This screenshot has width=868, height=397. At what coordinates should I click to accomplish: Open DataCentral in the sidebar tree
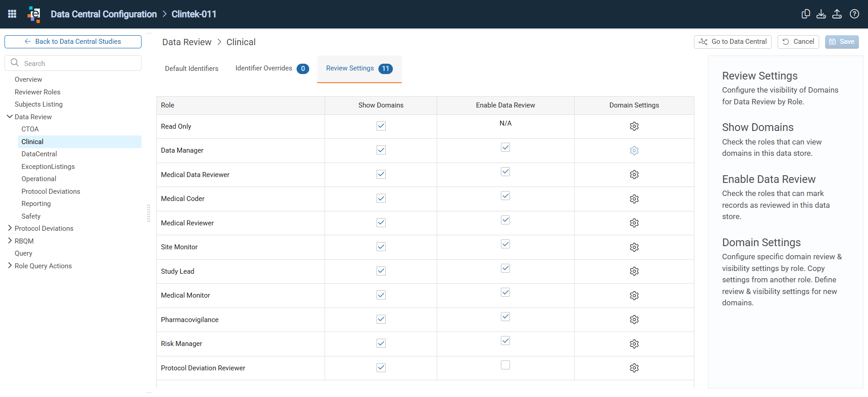(x=39, y=154)
